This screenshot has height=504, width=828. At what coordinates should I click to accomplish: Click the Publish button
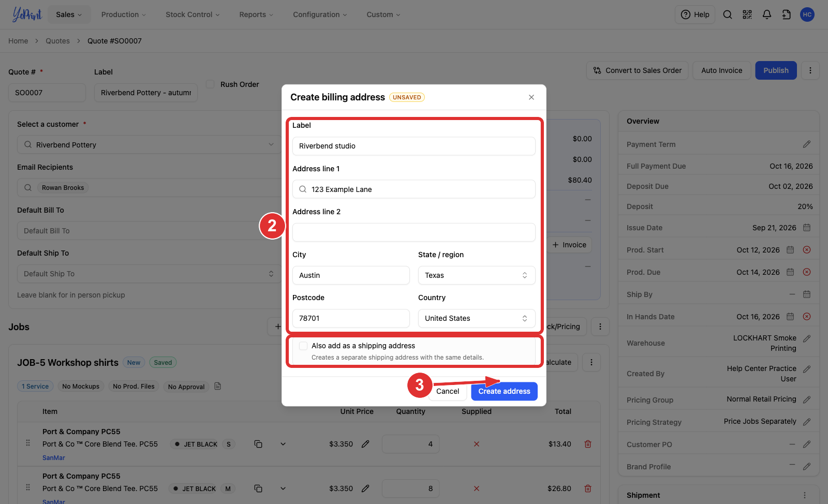point(776,70)
